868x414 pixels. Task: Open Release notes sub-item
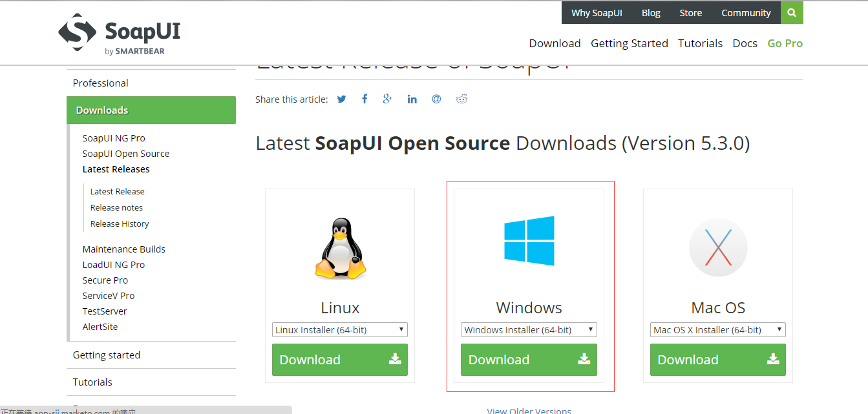[x=116, y=208]
